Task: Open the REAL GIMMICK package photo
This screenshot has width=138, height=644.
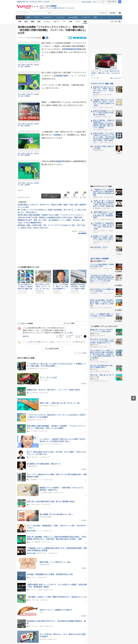Action: [x=29, y=112]
